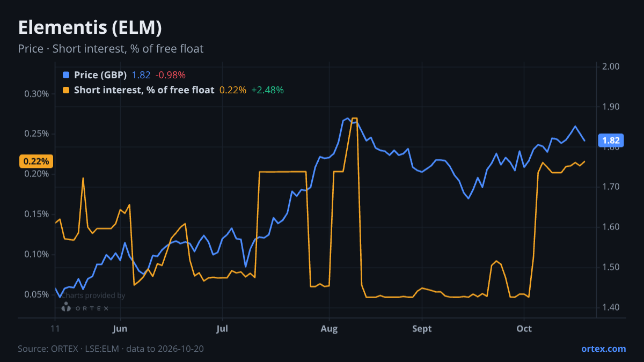The width and height of the screenshot is (644, 362).
Task: Click the Oct x-axis label
Action: [x=524, y=329]
